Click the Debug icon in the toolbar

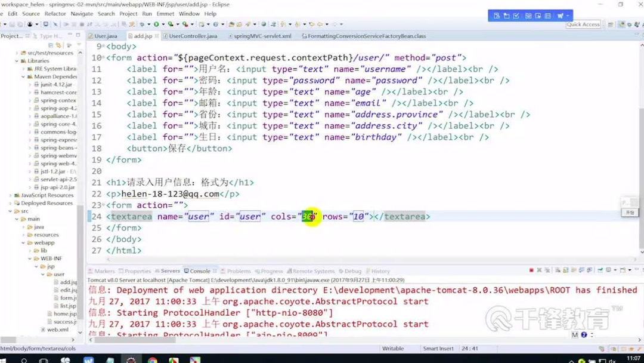pos(143,24)
